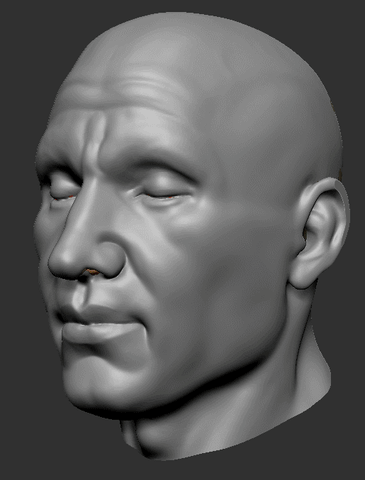The width and height of the screenshot is (365, 480).
Task: Click the upper lip of the sculpt
Action: click(x=97, y=314)
